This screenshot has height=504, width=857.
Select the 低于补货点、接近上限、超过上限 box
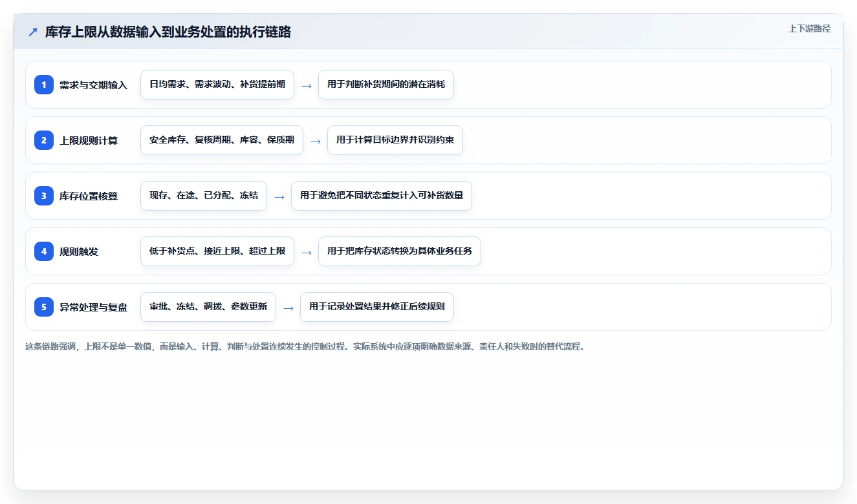point(217,251)
